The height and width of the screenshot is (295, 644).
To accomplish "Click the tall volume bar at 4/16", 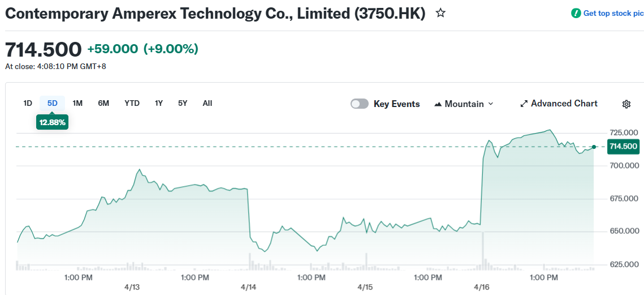I will point(483,249).
